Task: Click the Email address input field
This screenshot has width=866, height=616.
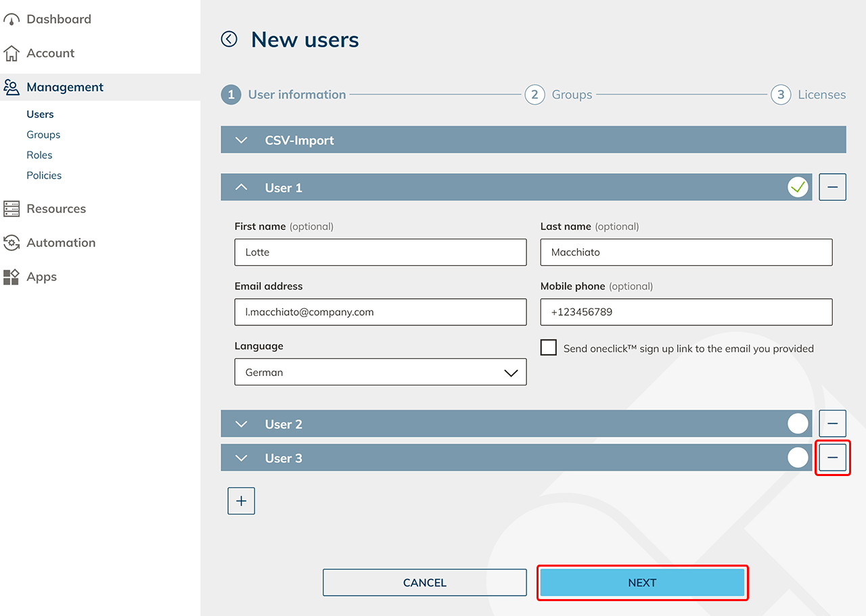Action: click(x=380, y=312)
